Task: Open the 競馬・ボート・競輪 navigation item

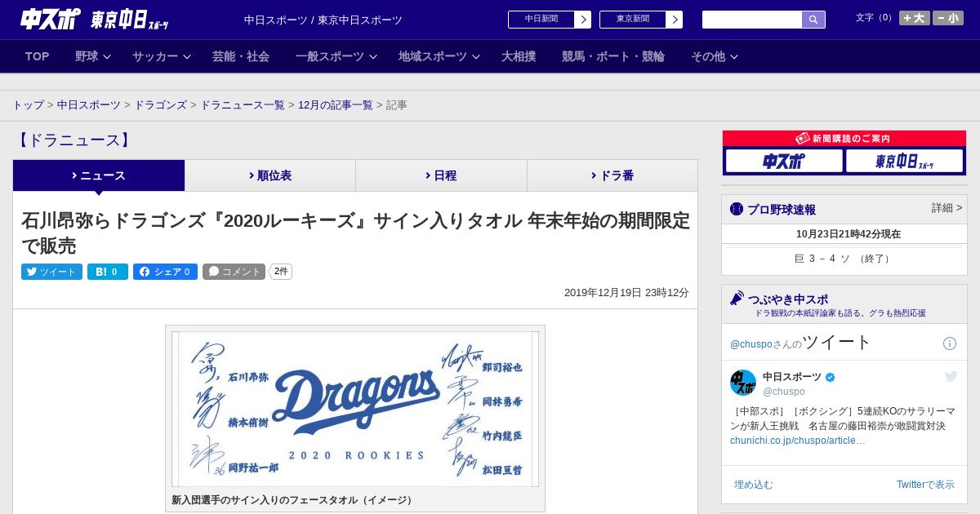Action: point(613,56)
